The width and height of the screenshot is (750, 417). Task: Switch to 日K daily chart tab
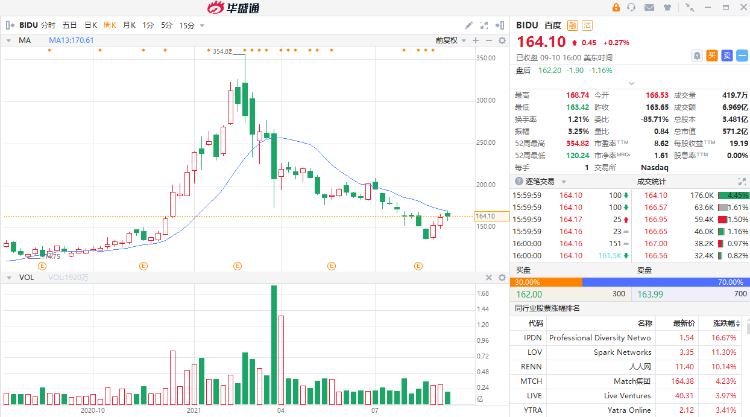tap(91, 24)
